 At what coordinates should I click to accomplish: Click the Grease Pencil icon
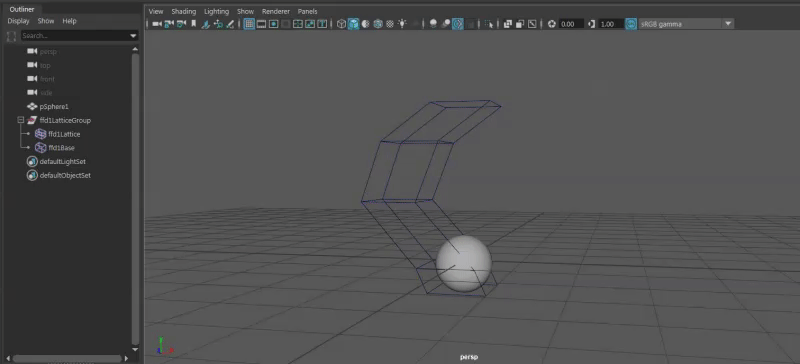(230, 24)
